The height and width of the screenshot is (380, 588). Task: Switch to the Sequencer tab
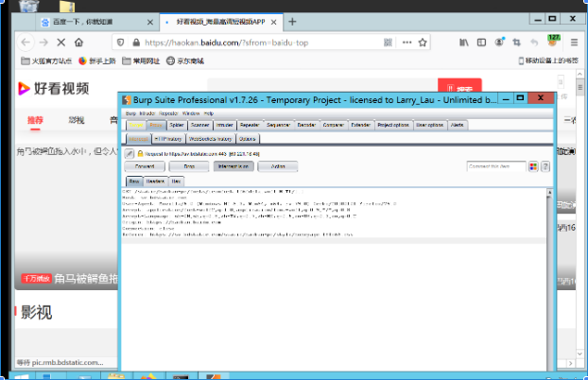[x=278, y=125]
